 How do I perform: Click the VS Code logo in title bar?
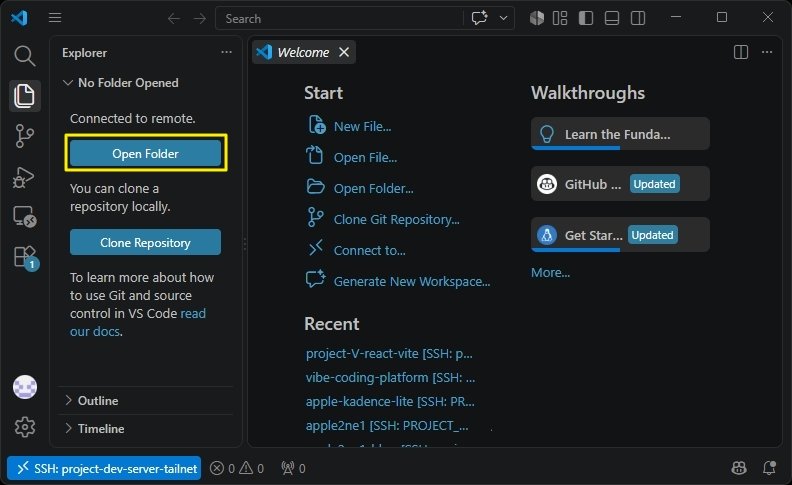click(20, 18)
